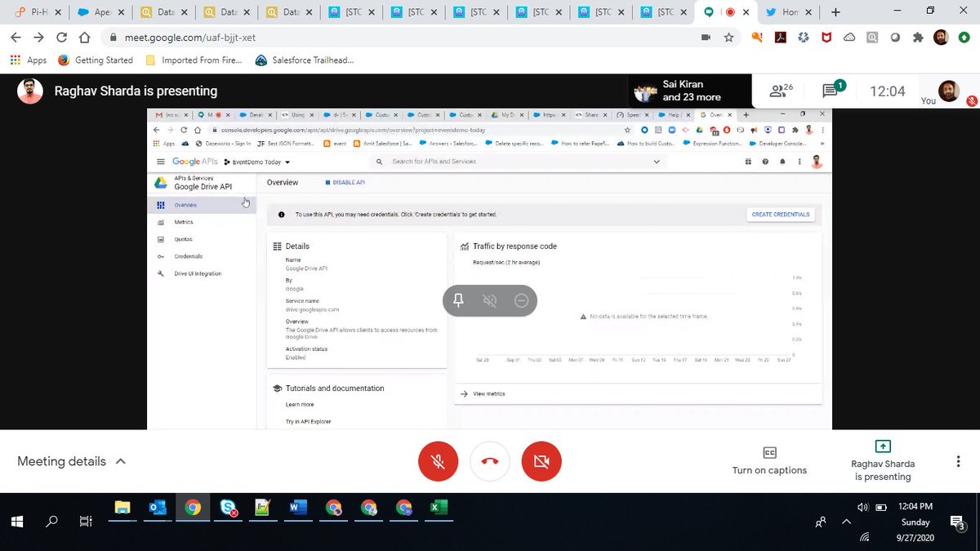Open the Raghav Sharda is presenting control
The height and width of the screenshot is (551, 980).
pyautogui.click(x=882, y=461)
